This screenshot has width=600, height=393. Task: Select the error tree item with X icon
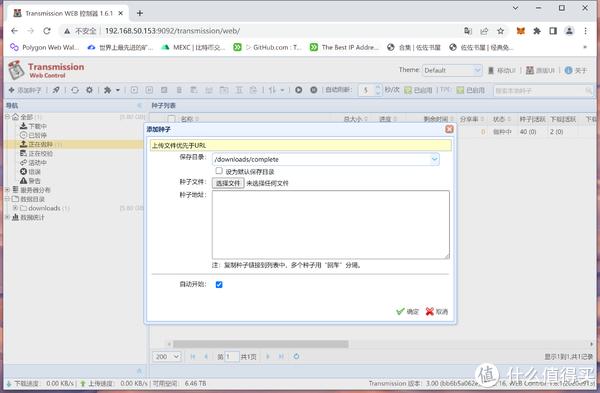[x=30, y=172]
